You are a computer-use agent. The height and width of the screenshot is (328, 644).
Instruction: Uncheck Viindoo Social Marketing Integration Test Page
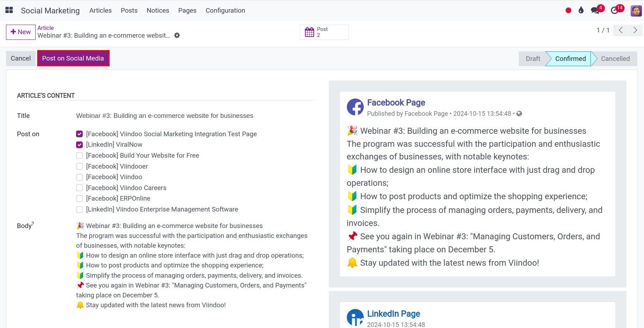pos(80,134)
